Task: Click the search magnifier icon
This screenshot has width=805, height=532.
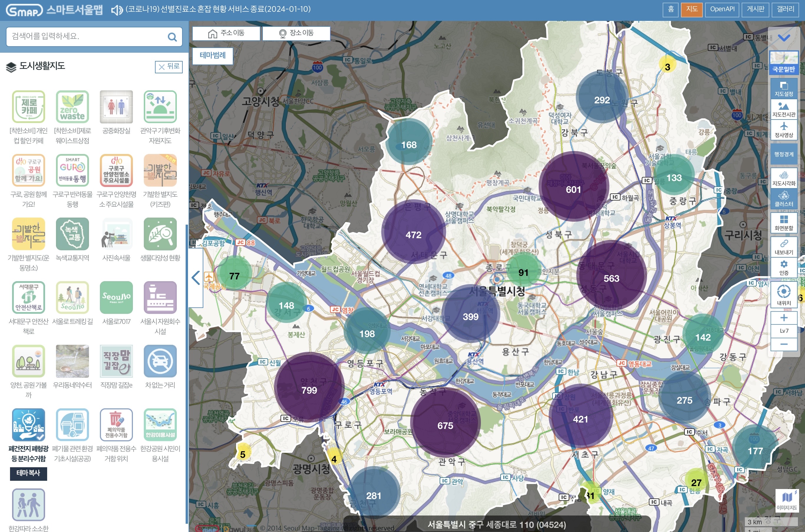Action: 172,37
